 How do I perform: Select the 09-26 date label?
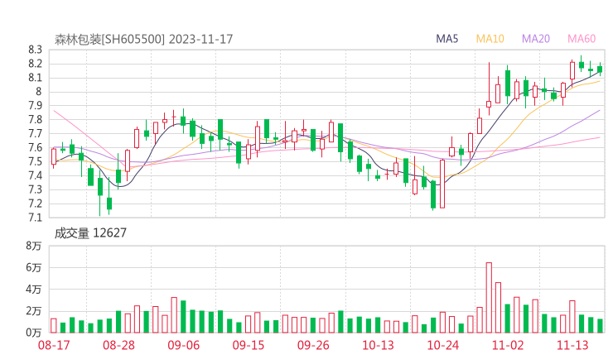(x=313, y=345)
